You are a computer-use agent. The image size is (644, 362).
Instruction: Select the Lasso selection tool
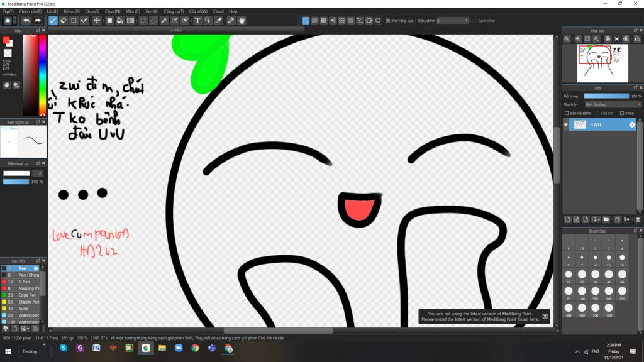tap(153, 21)
